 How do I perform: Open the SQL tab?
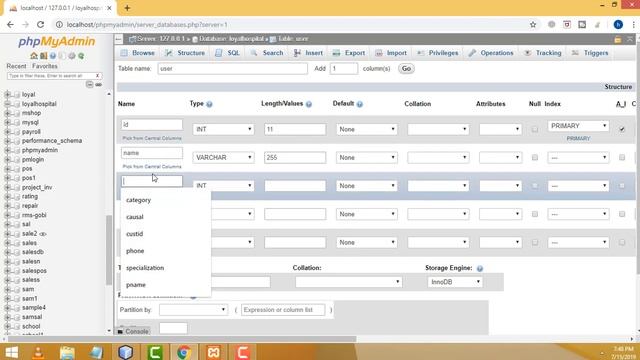[x=228, y=53]
